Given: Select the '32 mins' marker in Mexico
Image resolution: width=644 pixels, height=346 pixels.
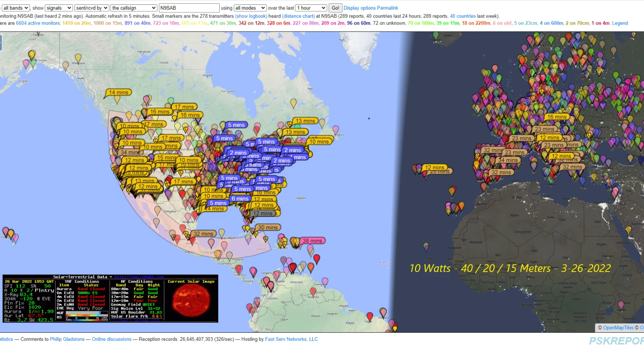Looking at the screenshot, I should (204, 234).
